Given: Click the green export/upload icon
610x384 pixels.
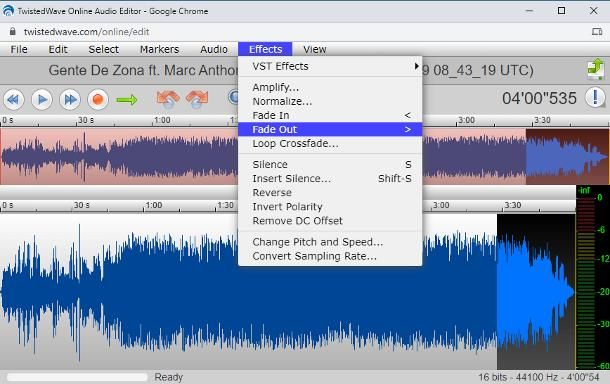Looking at the screenshot, I should pos(595,69).
